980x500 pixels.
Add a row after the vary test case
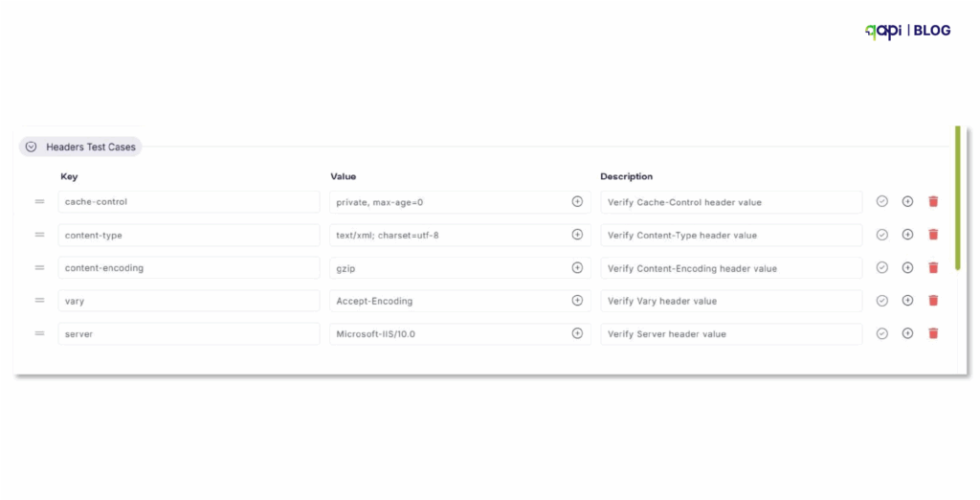(907, 301)
